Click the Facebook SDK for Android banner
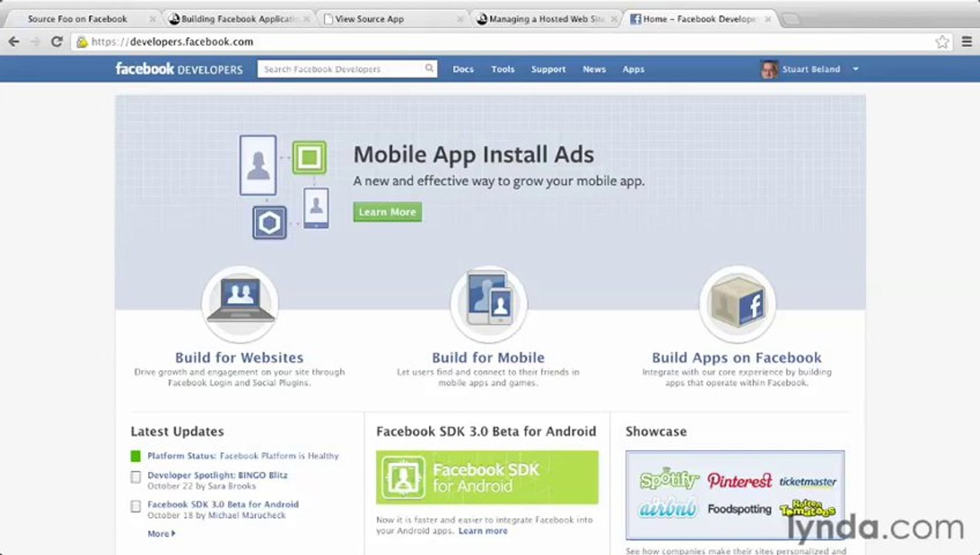The width and height of the screenshot is (980, 555). (487, 477)
